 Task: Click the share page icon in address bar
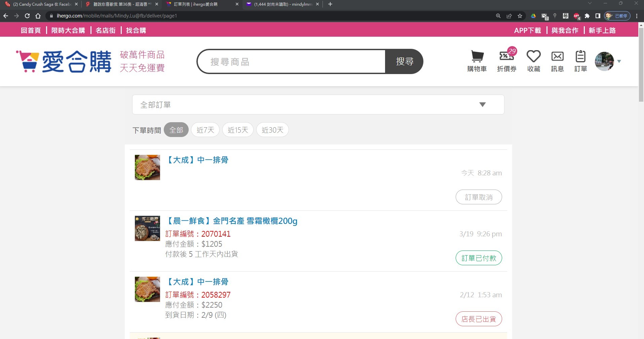click(x=509, y=16)
